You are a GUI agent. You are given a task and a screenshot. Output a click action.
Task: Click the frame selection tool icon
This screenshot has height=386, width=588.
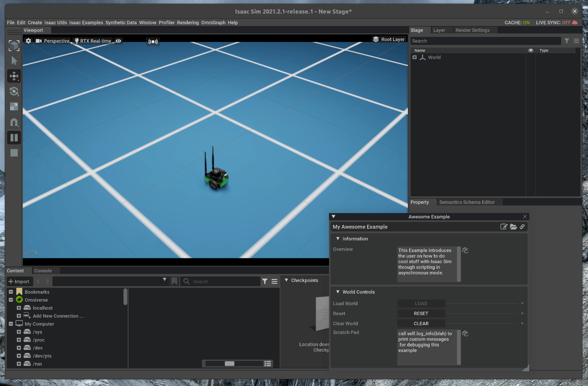14,45
